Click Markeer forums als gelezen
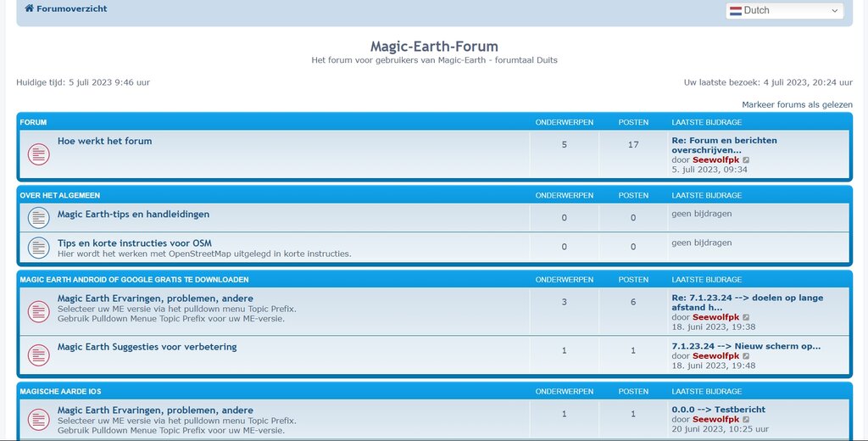This screenshot has width=868, height=441. pos(797,104)
